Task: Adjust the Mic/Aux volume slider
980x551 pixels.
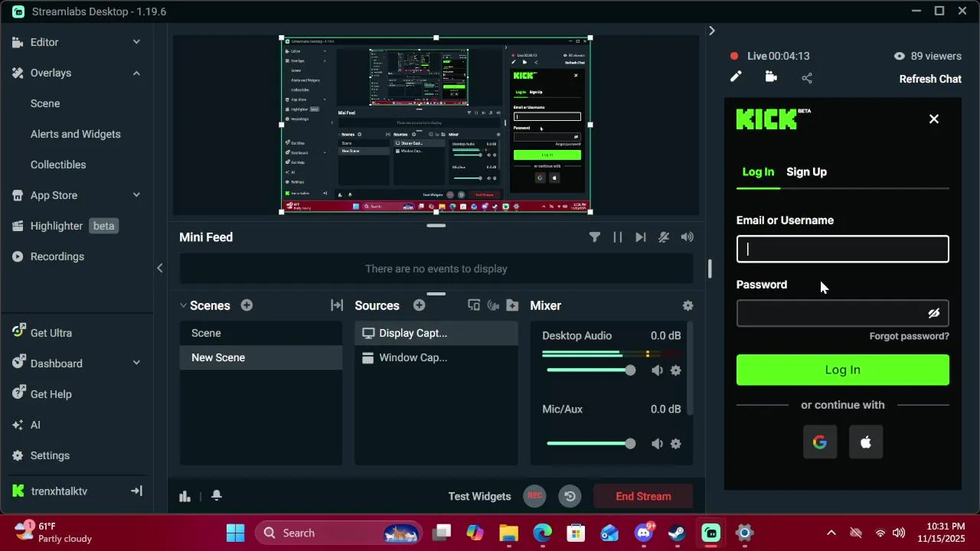Action: tap(591, 444)
